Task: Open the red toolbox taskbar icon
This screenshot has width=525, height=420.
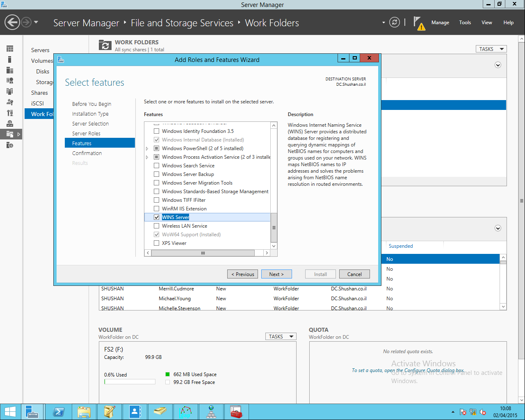Action: click(x=236, y=412)
